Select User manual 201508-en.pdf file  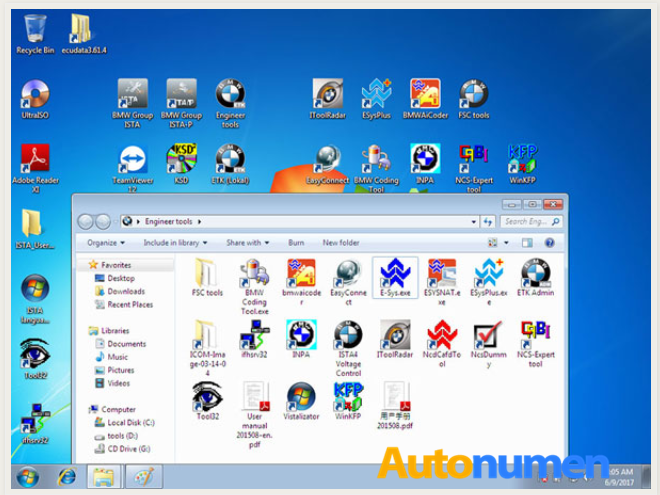pos(254,415)
